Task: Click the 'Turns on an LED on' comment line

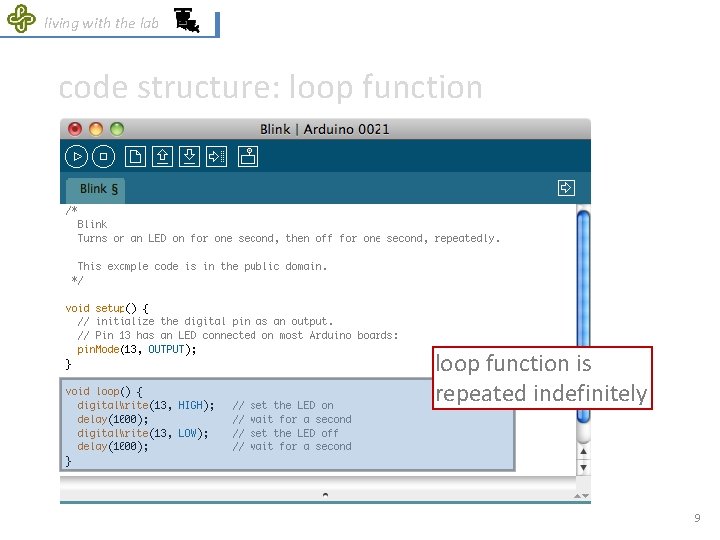Action: pyautogui.click(x=288, y=239)
